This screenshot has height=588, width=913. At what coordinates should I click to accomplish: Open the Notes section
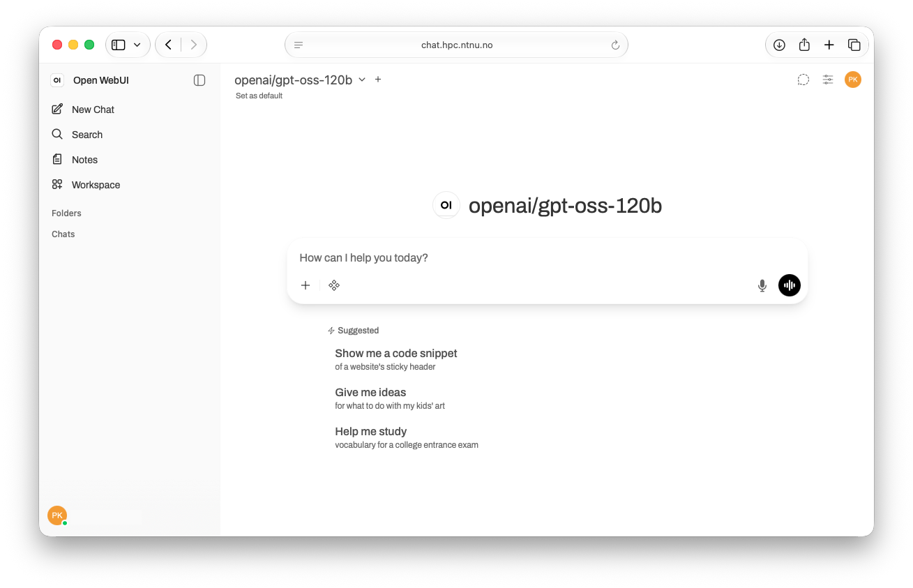[x=129, y=160]
